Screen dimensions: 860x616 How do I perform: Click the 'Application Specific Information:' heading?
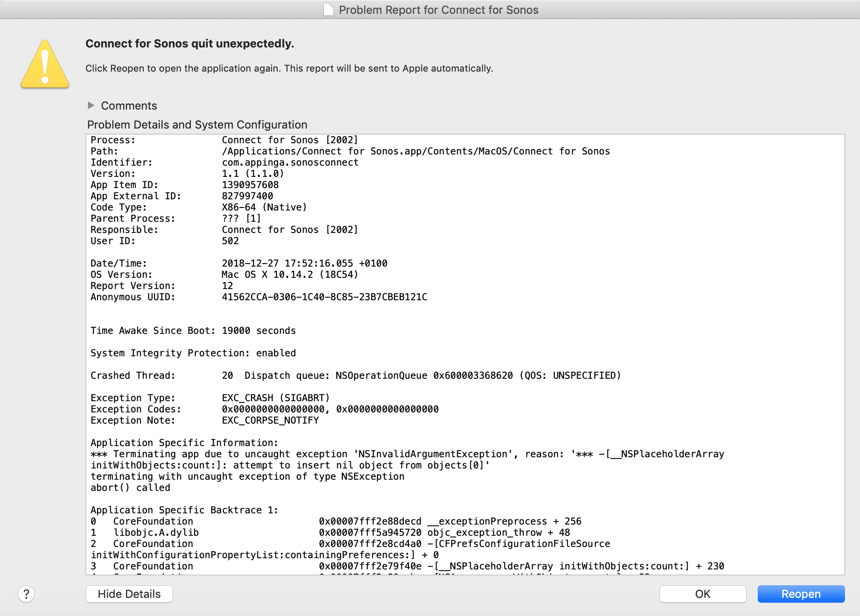click(184, 443)
